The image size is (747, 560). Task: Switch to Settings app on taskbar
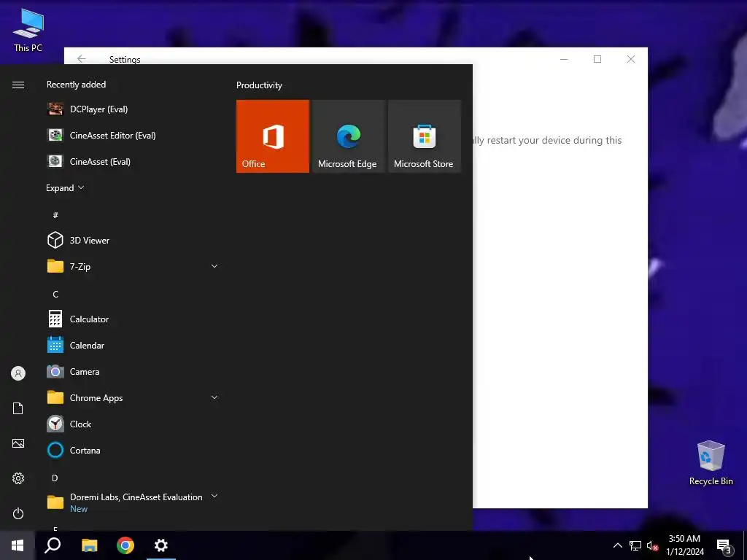coord(161,545)
